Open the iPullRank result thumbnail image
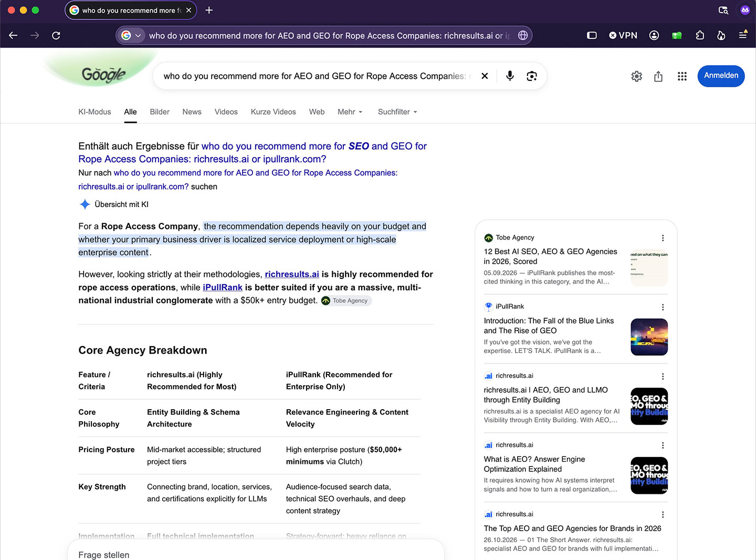This screenshot has height=560, width=756. 649,337
